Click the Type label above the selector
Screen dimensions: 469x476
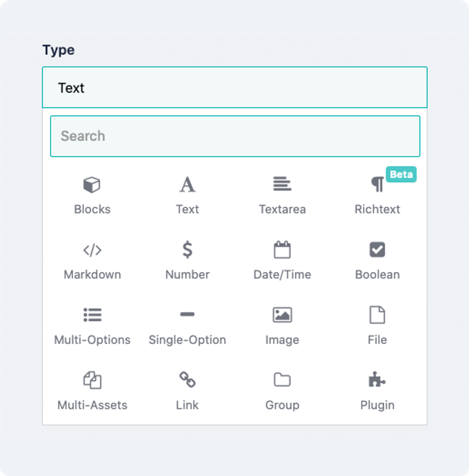(59, 50)
